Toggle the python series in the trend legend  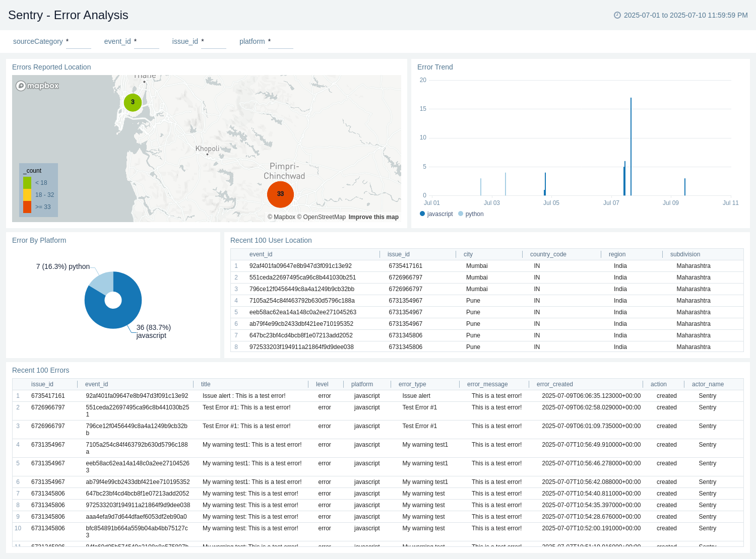point(471,214)
